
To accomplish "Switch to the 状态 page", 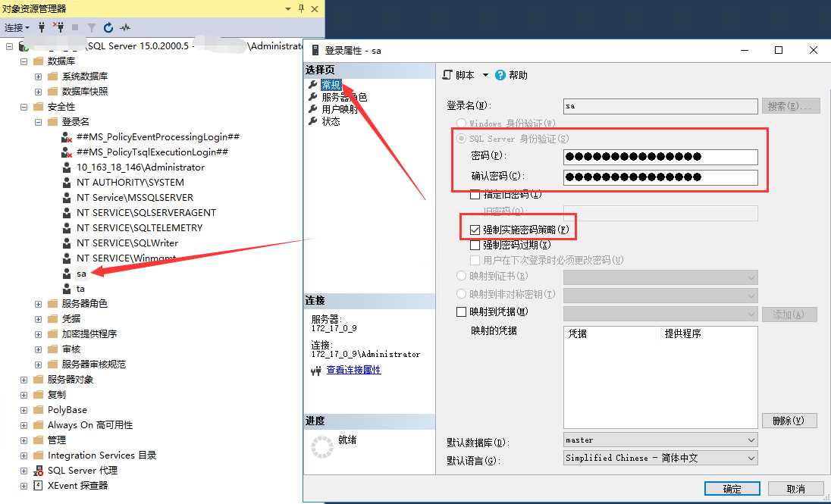I will 331,121.
